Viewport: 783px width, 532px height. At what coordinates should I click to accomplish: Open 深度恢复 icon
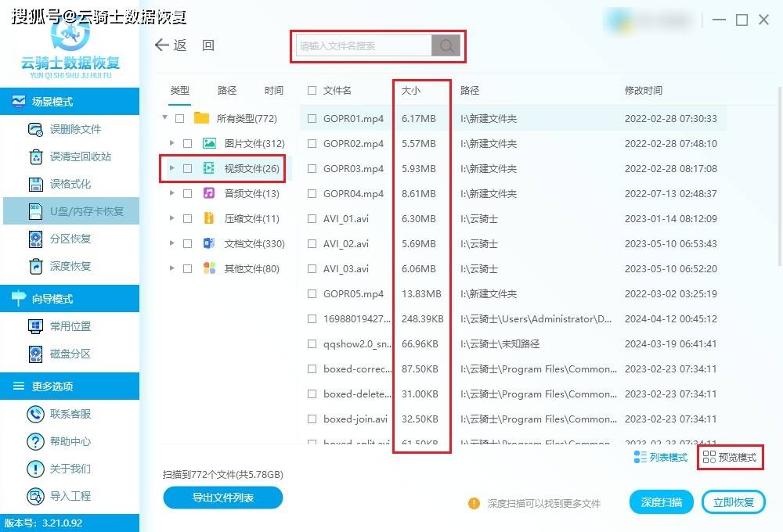coord(35,267)
